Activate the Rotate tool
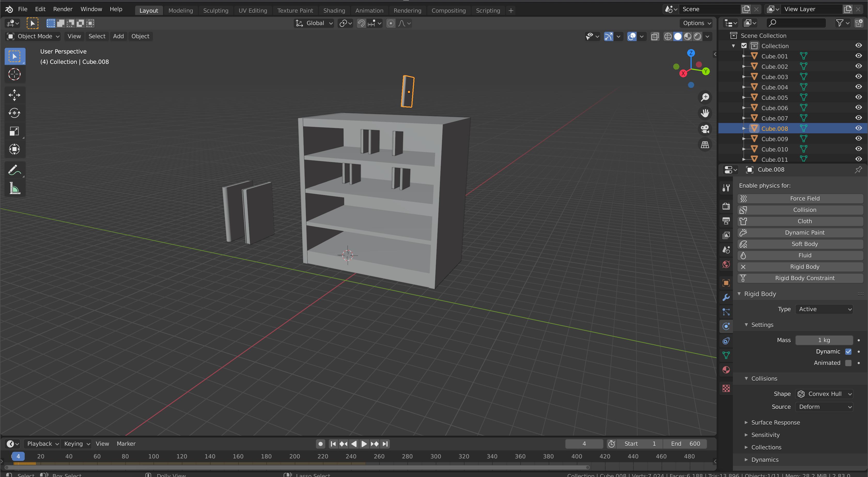868x477 pixels. (x=14, y=113)
